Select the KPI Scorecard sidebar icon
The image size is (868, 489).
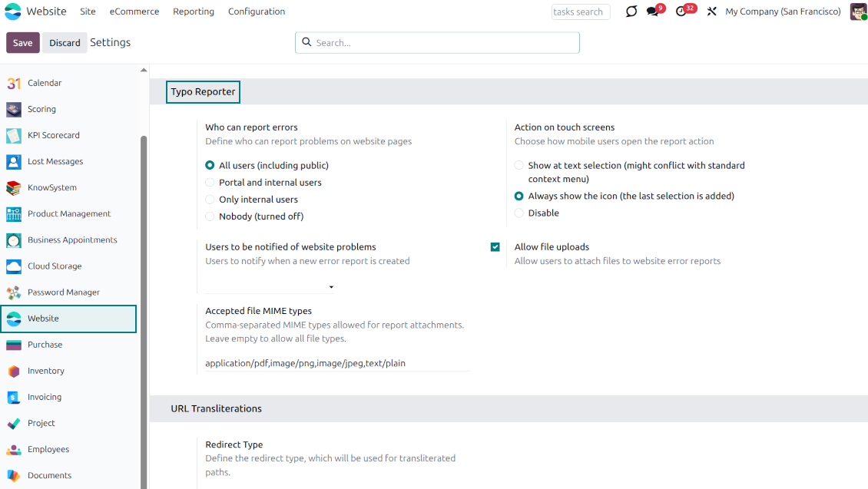14,135
